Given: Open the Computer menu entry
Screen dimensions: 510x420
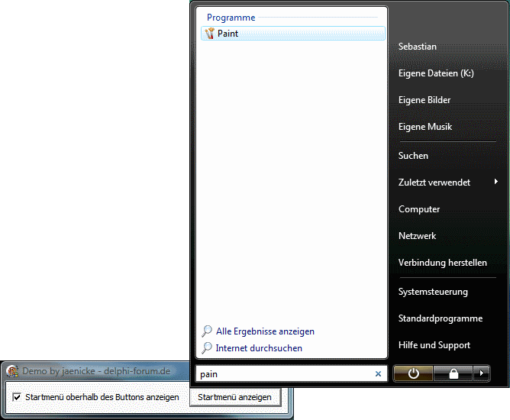Looking at the screenshot, I should tap(419, 209).
